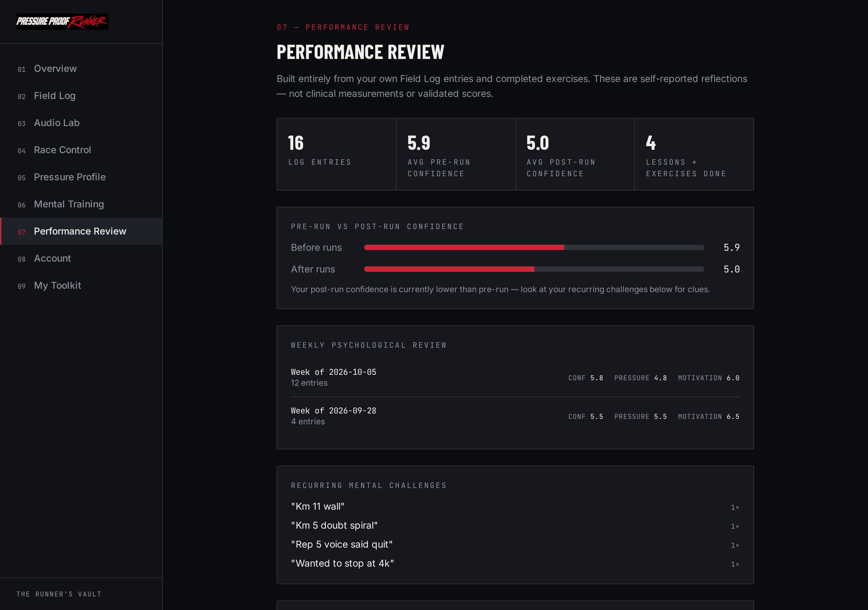Select Race Control in the sidebar
The image size is (868, 610).
(81, 150)
